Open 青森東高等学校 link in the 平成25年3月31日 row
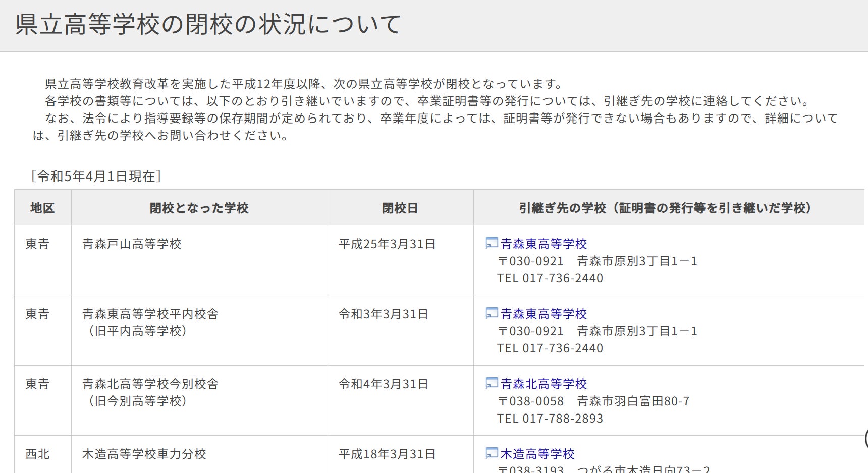 pos(544,244)
